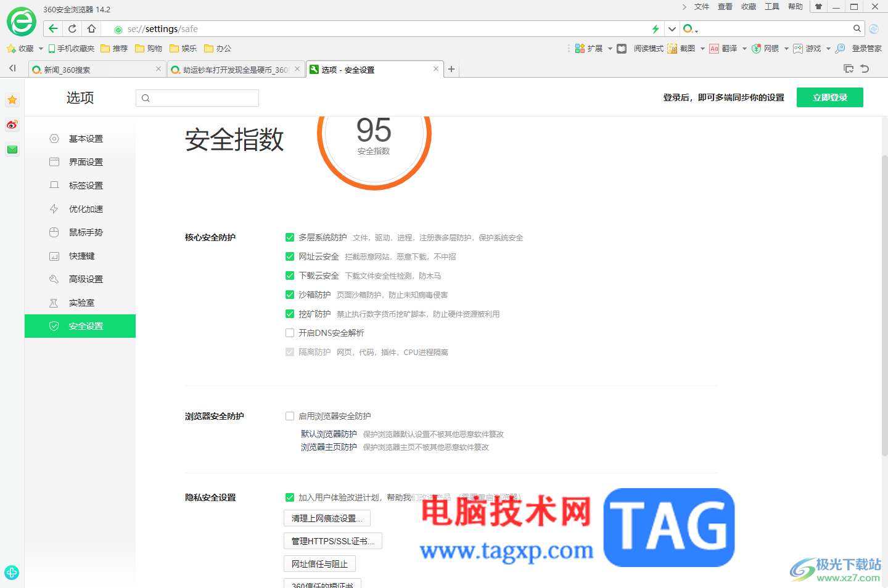
Task: Click the page vertical scrollbar
Action: [x=884, y=305]
